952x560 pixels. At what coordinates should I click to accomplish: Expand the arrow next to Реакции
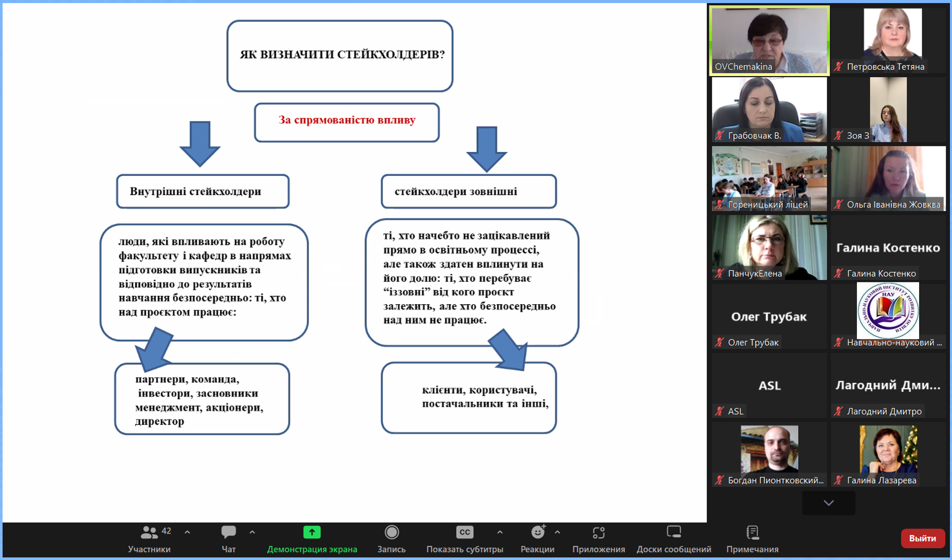557,532
